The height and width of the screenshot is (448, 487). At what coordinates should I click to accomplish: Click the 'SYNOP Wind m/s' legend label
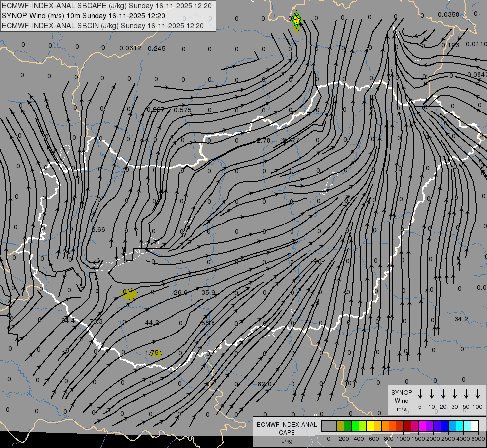click(x=401, y=400)
